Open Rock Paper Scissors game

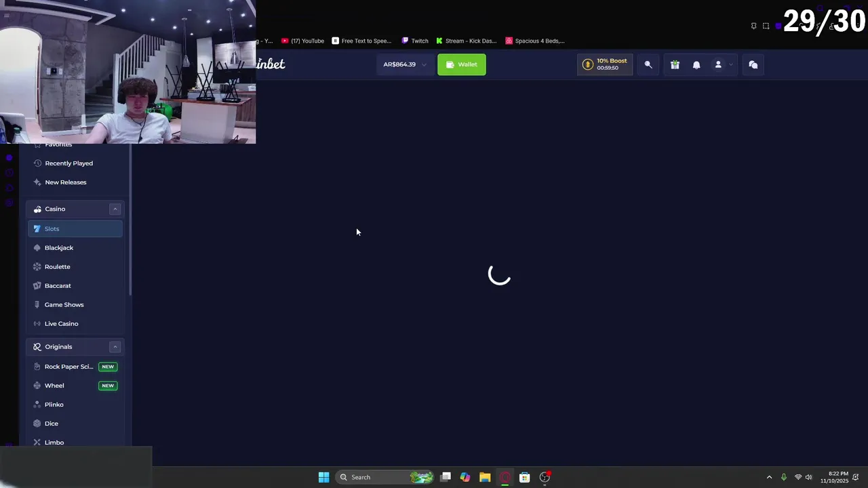pyautogui.click(x=75, y=367)
